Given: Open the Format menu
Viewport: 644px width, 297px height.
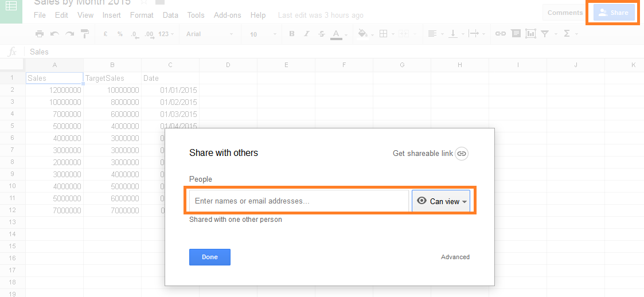Looking at the screenshot, I should [142, 15].
